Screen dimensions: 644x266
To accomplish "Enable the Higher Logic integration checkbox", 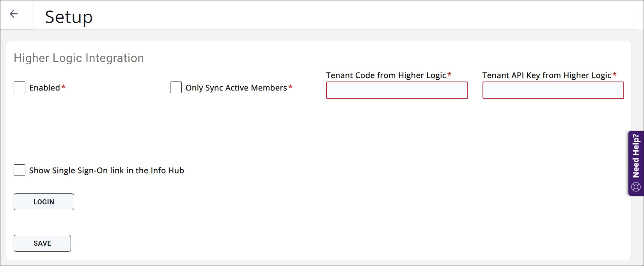I will pos(20,87).
